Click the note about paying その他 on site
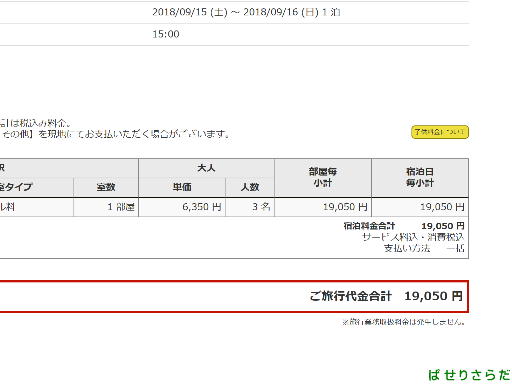Image resolution: width=512 pixels, height=384 pixels. [x=115, y=134]
